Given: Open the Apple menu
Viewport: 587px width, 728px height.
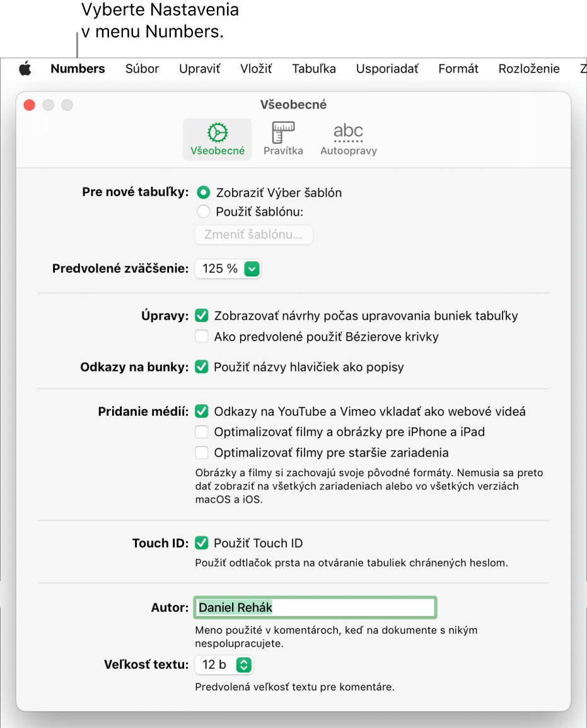Looking at the screenshot, I should 25,69.
